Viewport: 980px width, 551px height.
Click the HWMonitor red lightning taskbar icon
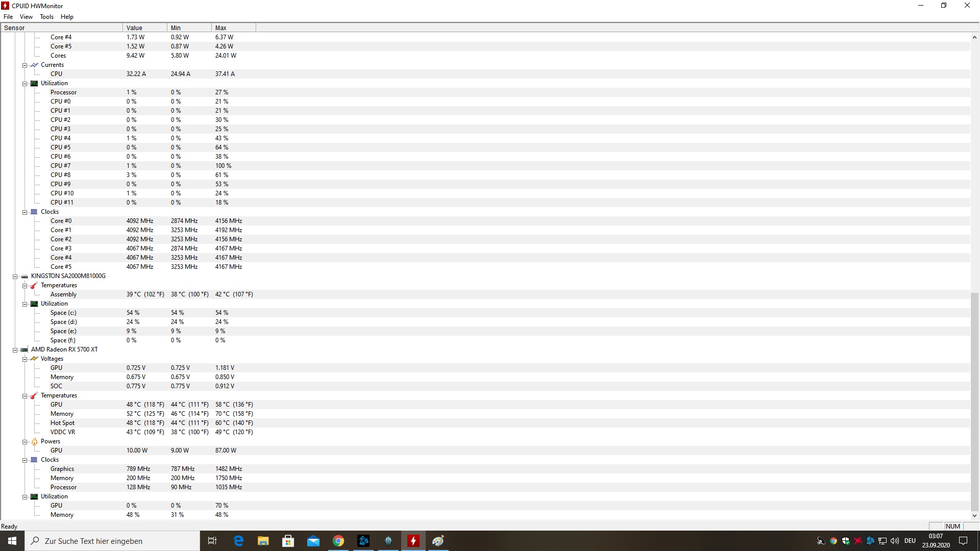coord(413,541)
